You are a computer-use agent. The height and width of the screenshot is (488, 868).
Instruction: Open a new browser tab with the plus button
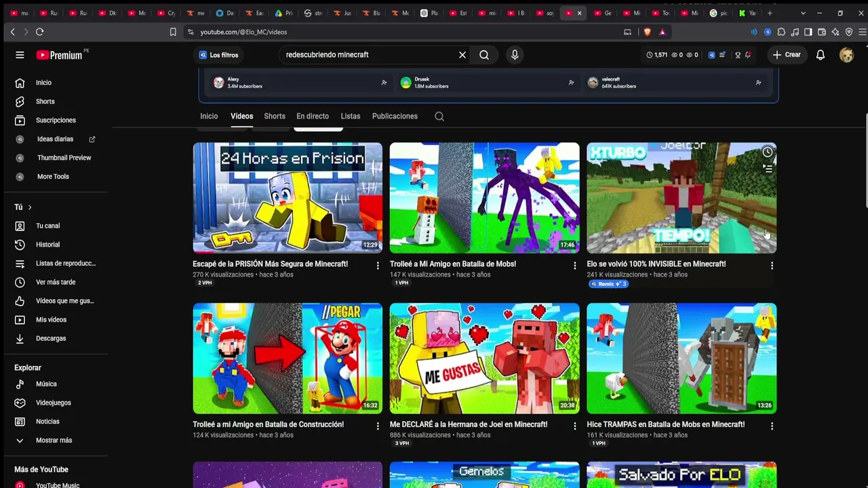[x=770, y=13]
